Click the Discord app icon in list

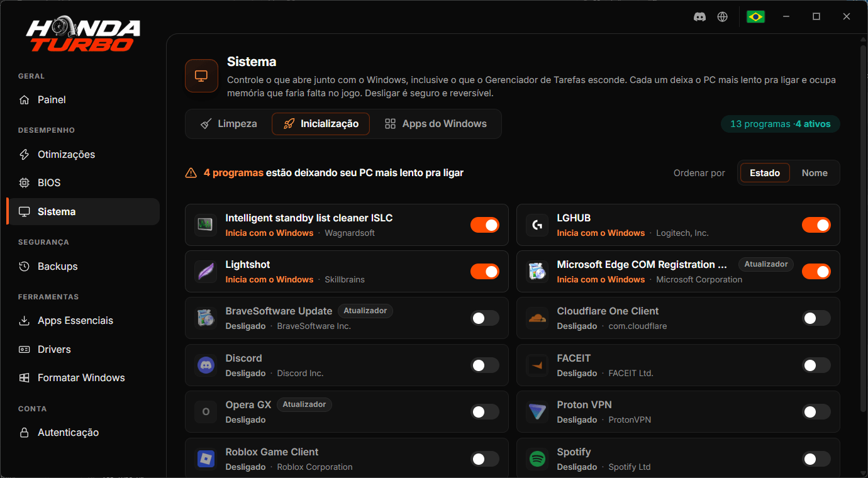tap(206, 365)
